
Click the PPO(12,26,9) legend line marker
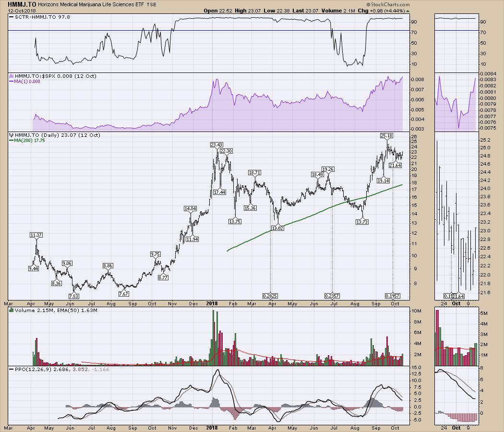tap(12, 370)
